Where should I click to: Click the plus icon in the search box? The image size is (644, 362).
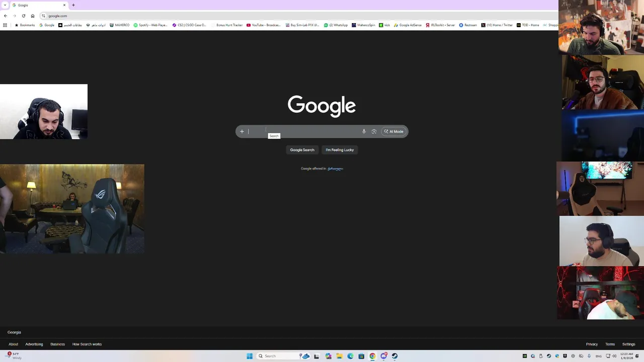coord(242,131)
